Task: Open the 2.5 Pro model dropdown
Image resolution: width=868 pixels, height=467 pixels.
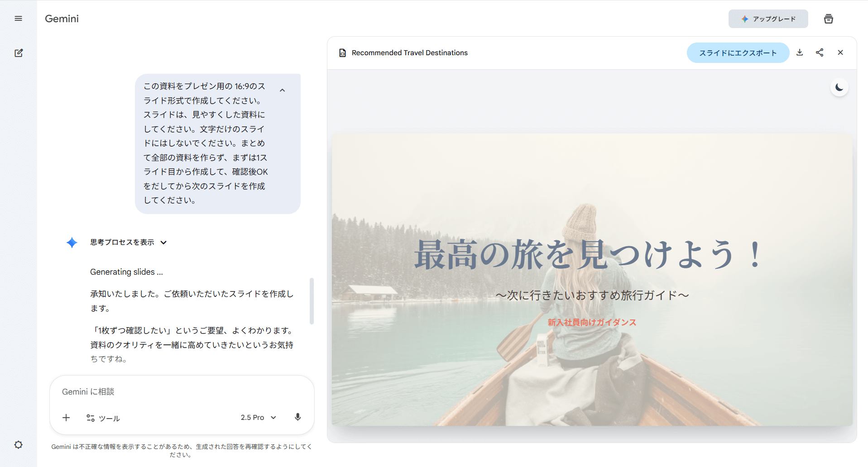Action: point(258,418)
